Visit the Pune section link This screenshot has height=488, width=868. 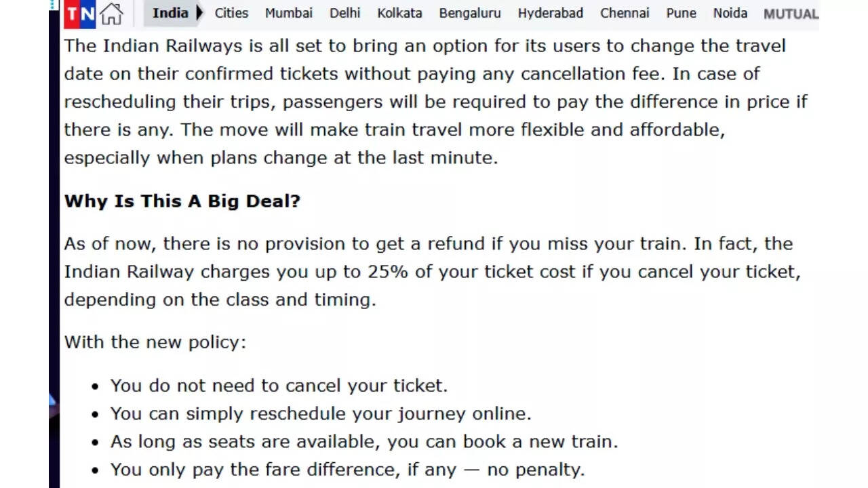tap(682, 13)
